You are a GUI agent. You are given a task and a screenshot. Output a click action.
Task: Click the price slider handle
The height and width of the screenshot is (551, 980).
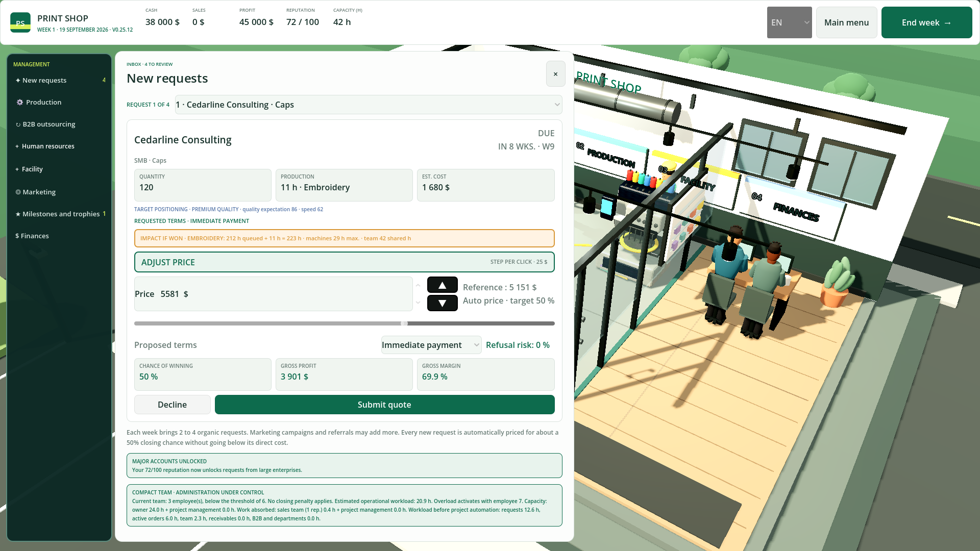tap(404, 323)
